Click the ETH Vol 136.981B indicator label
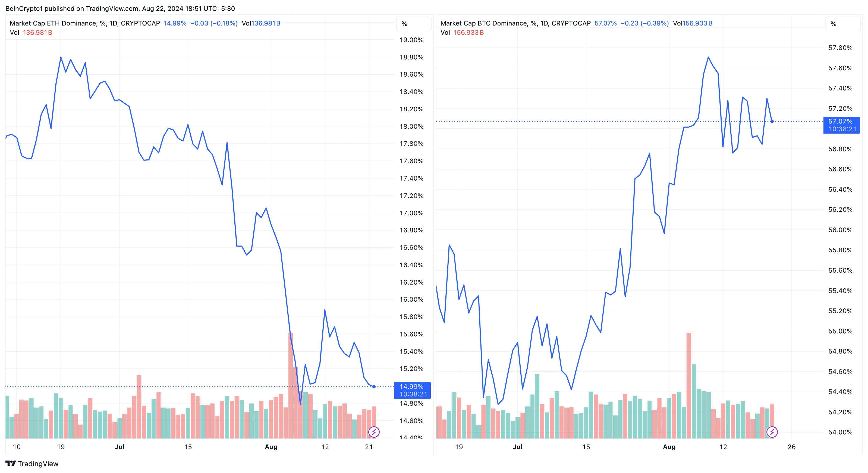This screenshot has height=473, width=868. (31, 33)
